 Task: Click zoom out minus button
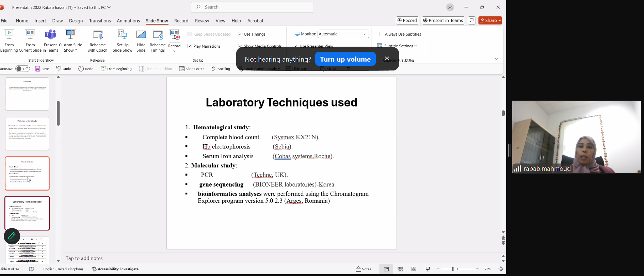click(438, 269)
